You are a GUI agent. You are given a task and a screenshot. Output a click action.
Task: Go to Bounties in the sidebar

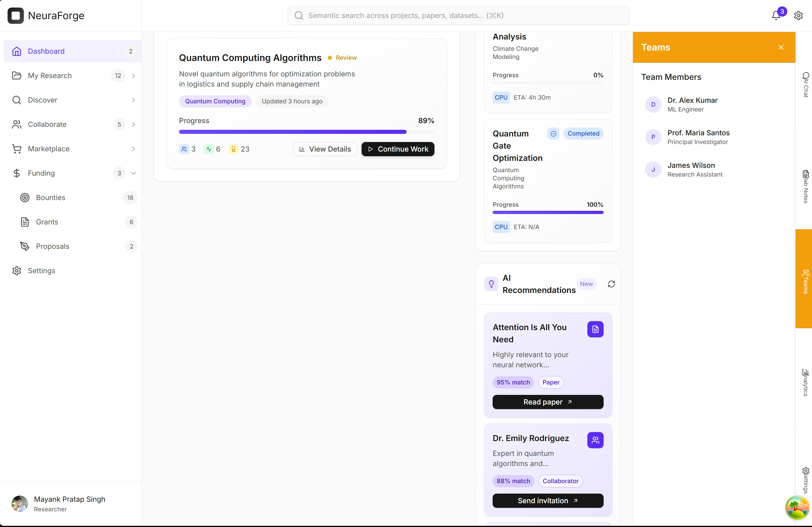[51, 198]
